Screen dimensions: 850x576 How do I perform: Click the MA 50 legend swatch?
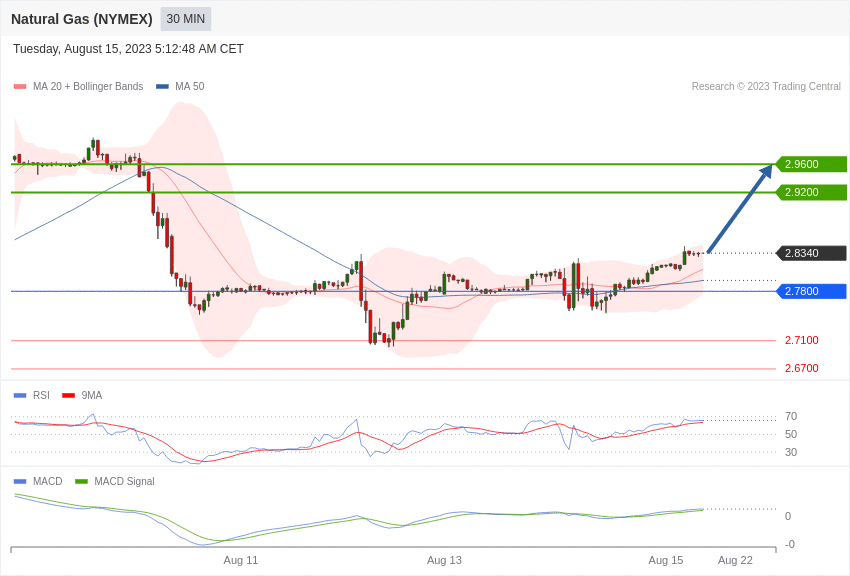(162, 87)
